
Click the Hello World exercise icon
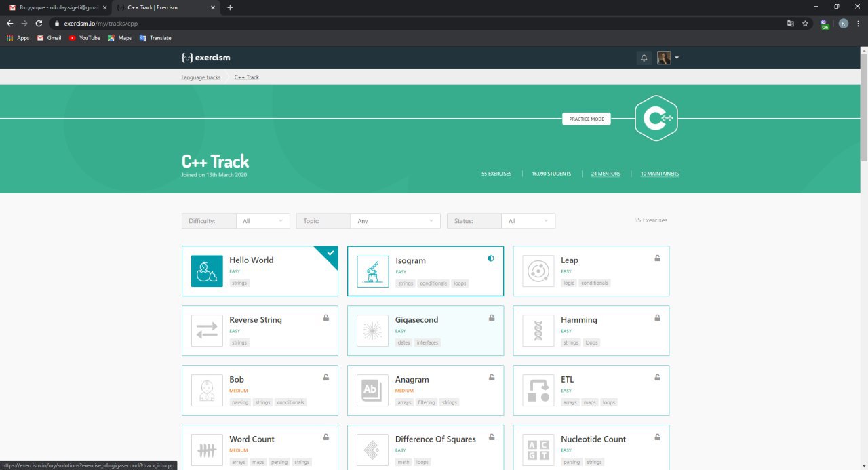coord(207,271)
